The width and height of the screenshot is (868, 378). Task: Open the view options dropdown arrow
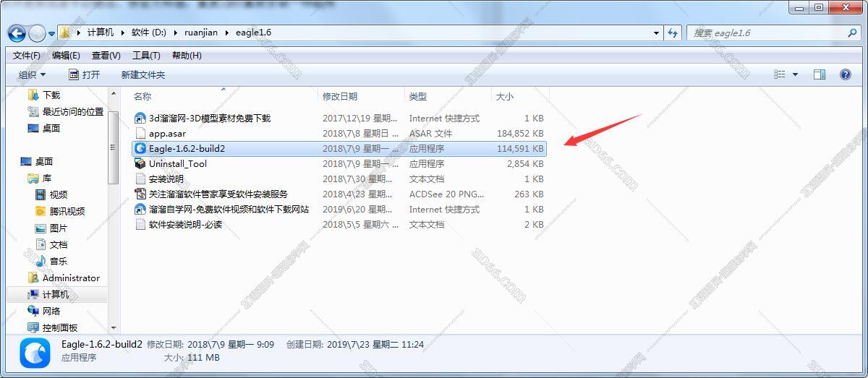tap(795, 74)
